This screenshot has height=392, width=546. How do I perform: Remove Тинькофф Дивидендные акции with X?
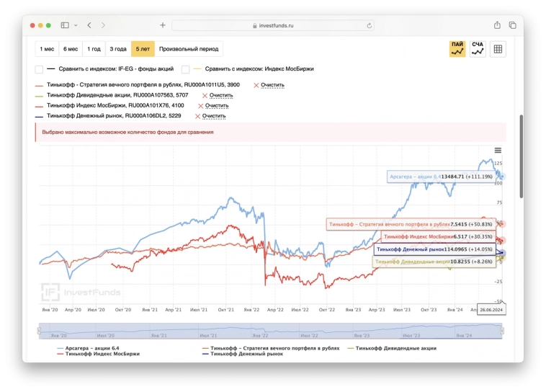[x=205, y=95]
